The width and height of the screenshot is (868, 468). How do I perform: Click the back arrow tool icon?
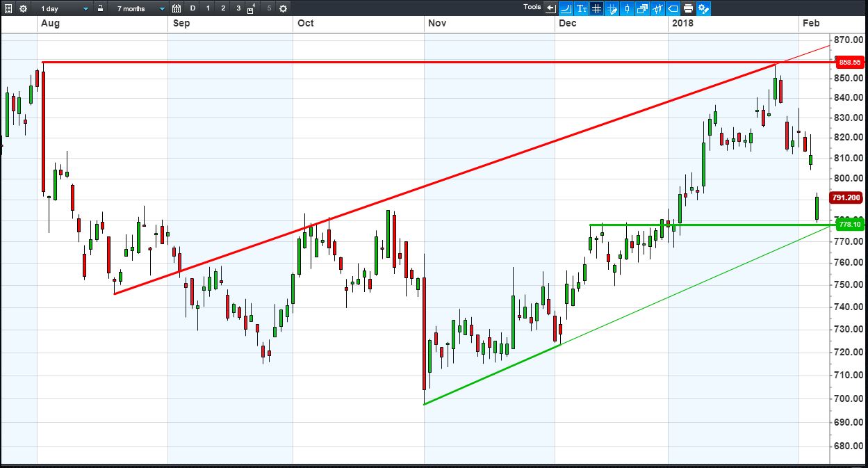[x=550, y=8]
